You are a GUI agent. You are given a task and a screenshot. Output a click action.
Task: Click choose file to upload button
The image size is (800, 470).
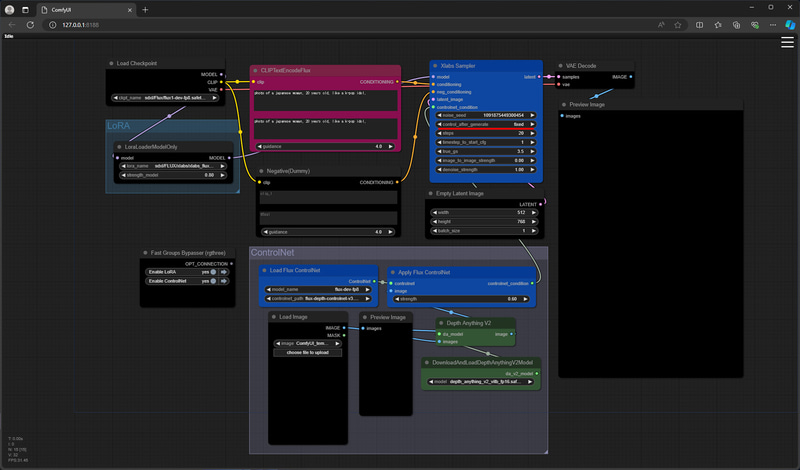coord(308,353)
